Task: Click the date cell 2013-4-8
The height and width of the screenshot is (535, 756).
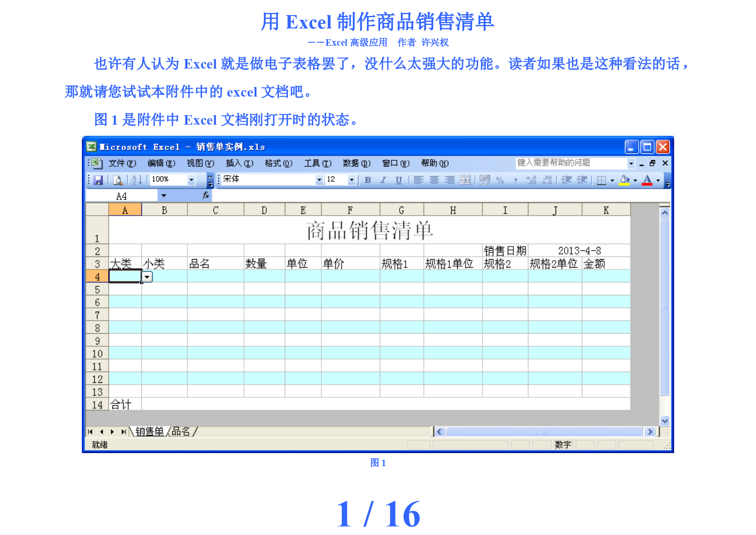Action: tap(579, 250)
